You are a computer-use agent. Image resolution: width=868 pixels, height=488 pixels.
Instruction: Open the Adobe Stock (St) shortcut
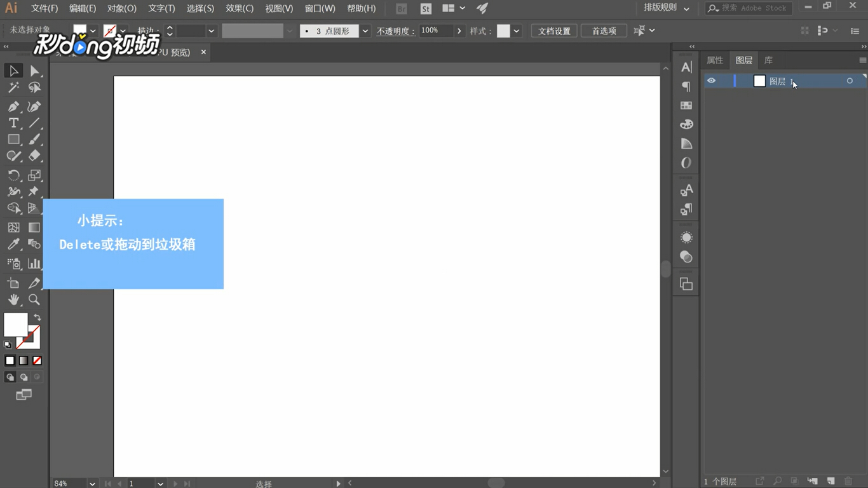(426, 9)
